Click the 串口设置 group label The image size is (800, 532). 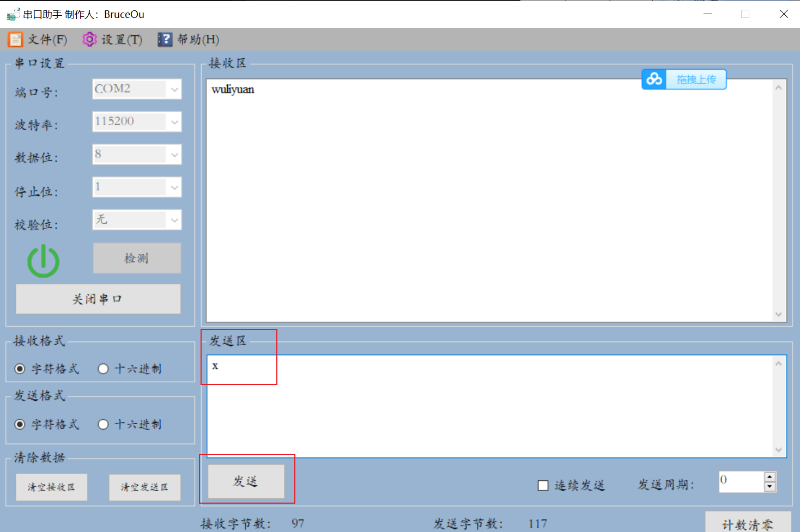pos(40,63)
